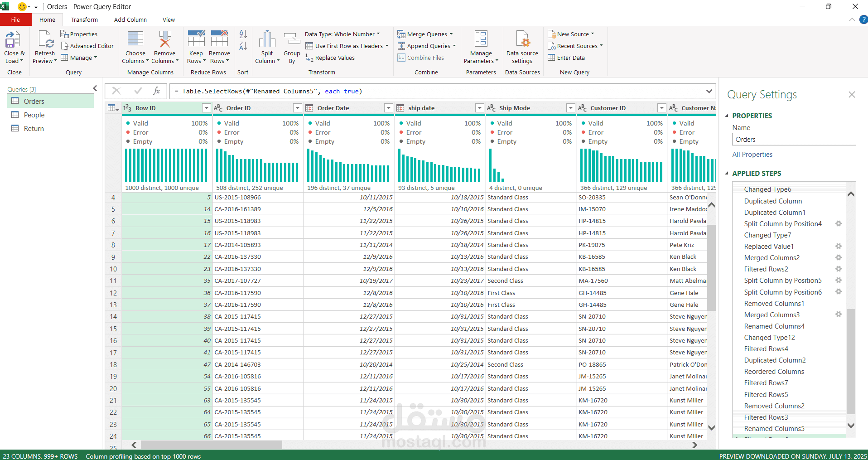Click the Choose Columns icon
Screen dimensions: 868x460
pyautogui.click(x=135, y=39)
